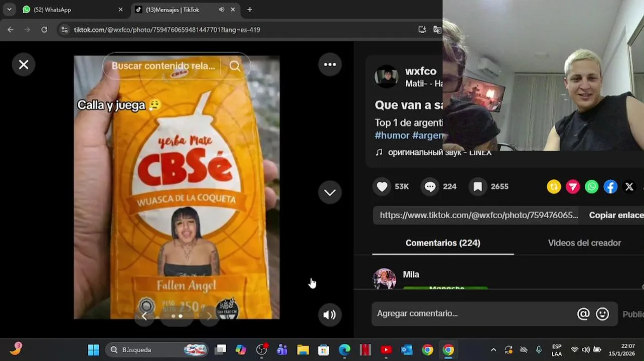Open the Windows Start menu

point(93,350)
